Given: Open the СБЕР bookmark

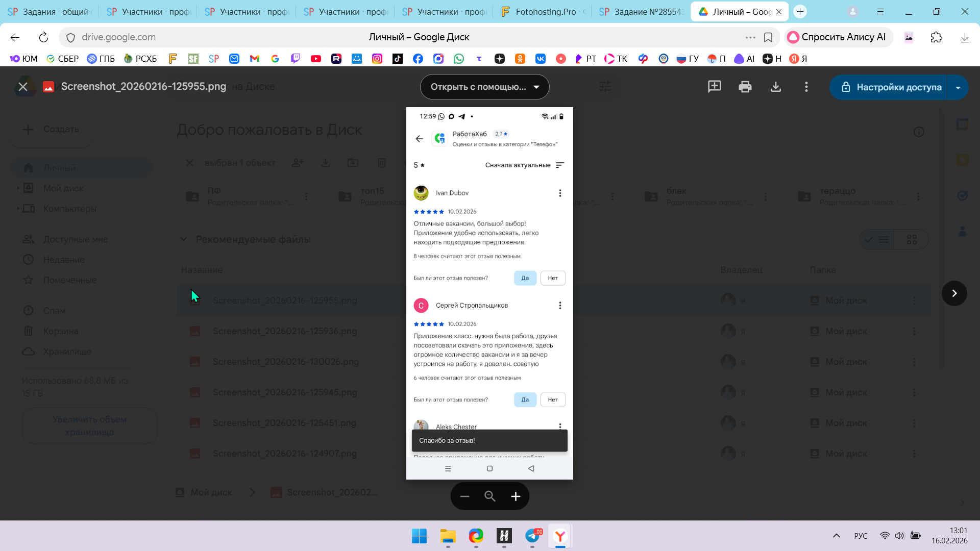Looking at the screenshot, I should 63,59.
